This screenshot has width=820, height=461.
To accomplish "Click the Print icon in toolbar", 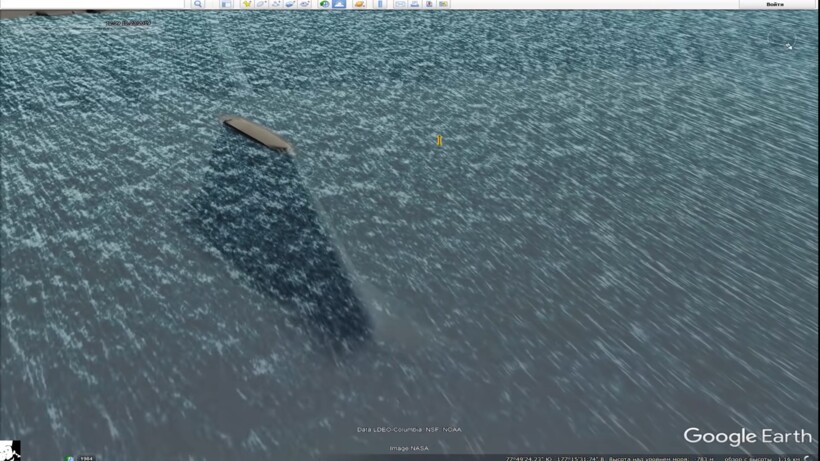I will click(414, 4).
